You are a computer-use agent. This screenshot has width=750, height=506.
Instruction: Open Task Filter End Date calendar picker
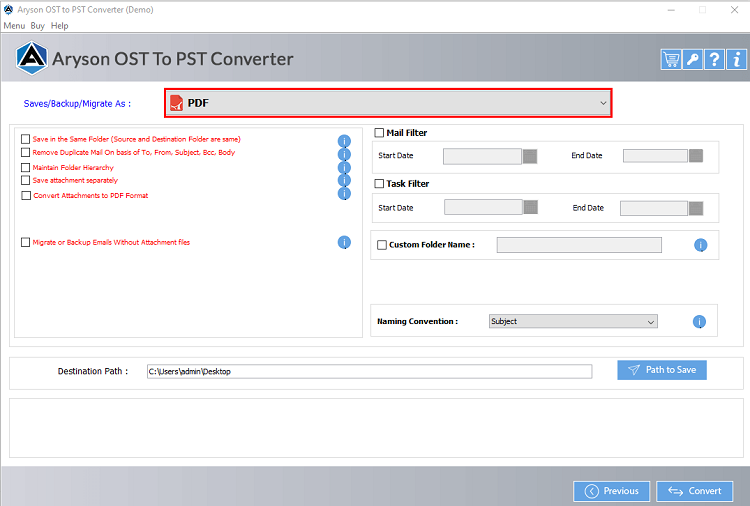[695, 209]
